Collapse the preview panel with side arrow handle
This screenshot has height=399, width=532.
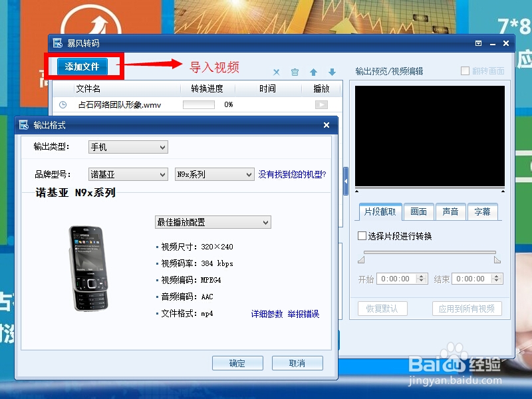[346, 181]
